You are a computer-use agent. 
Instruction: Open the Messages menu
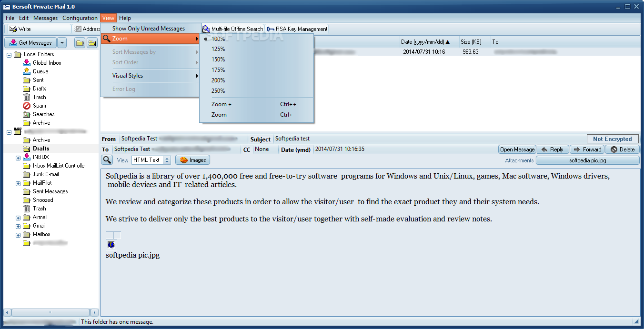point(45,18)
